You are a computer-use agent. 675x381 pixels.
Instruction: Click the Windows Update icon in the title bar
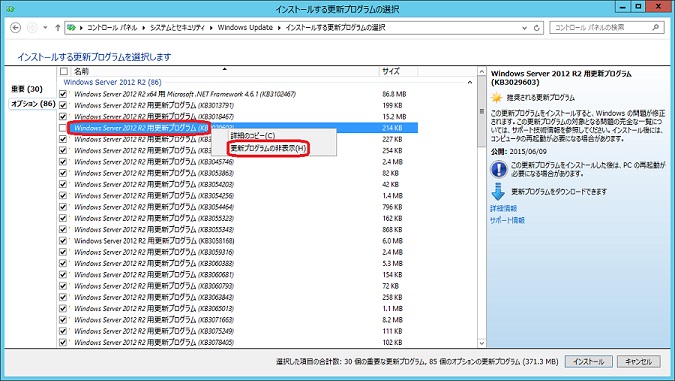point(11,8)
